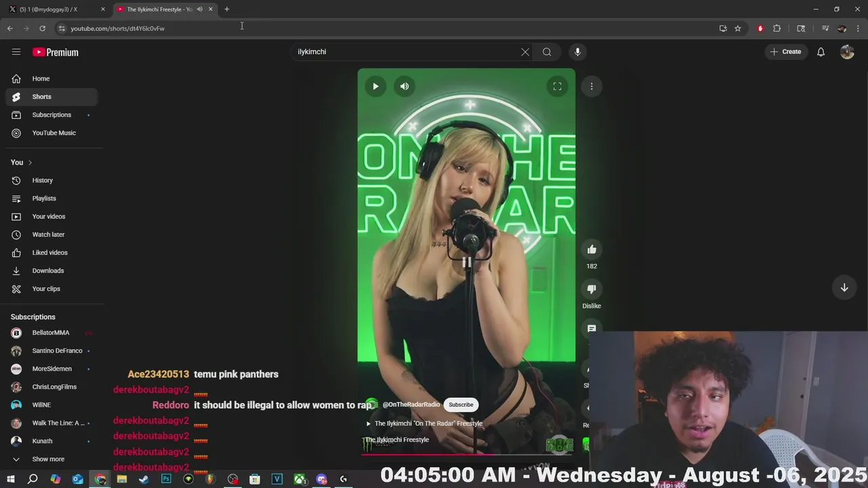
Task: Open Windows Start menu
Action: [10, 479]
